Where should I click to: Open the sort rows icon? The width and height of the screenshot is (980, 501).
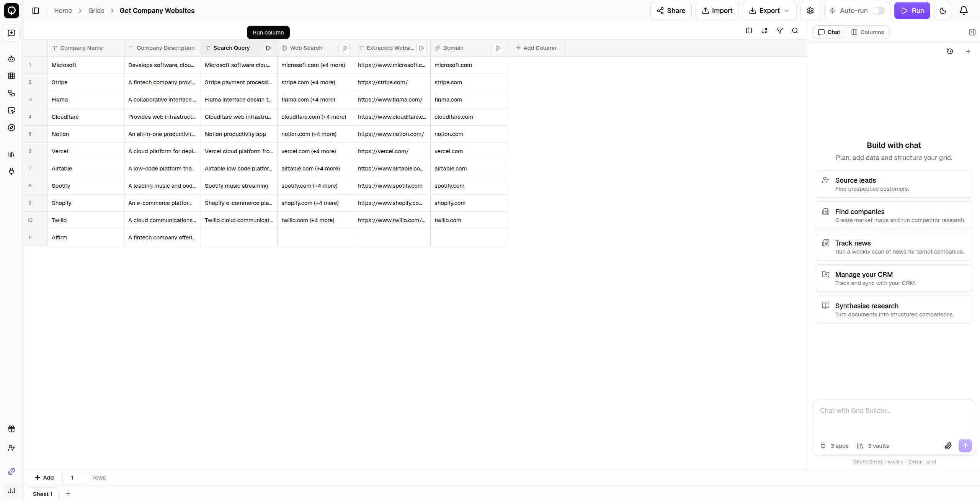click(764, 31)
